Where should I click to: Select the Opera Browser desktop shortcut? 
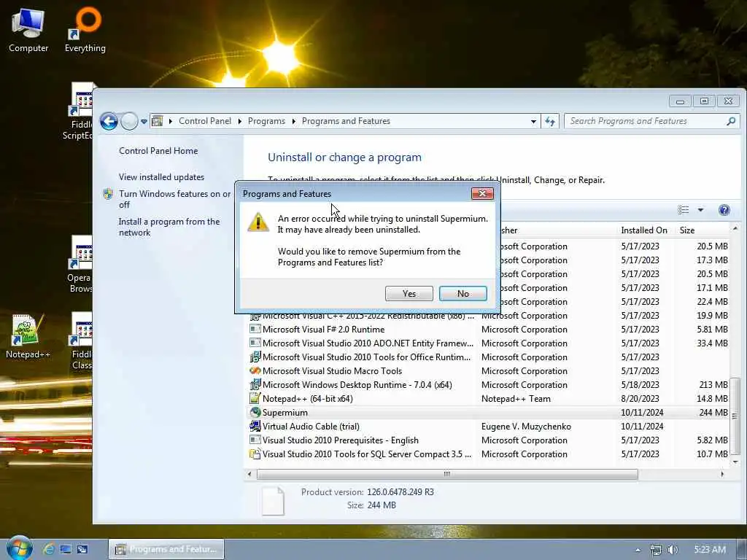(79, 265)
